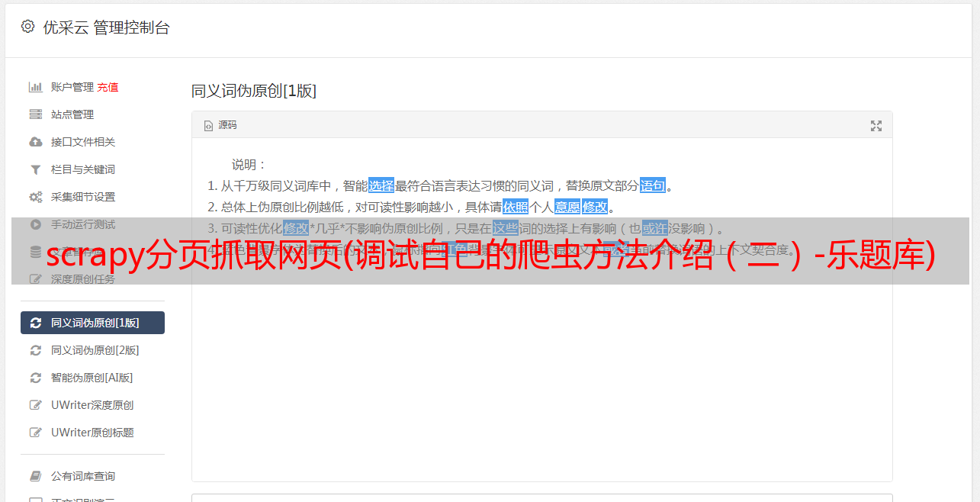
Task: Click the book icon for 公有词库查询
Action: click(35, 476)
